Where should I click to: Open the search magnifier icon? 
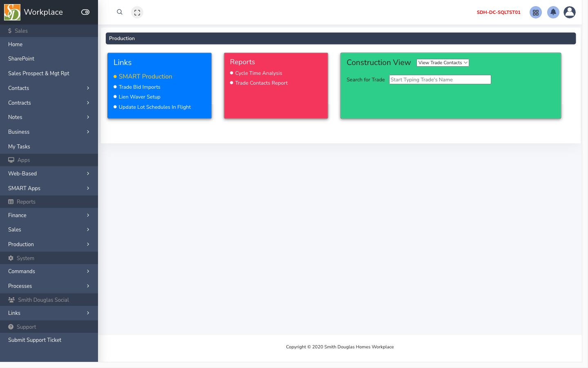coord(120,12)
